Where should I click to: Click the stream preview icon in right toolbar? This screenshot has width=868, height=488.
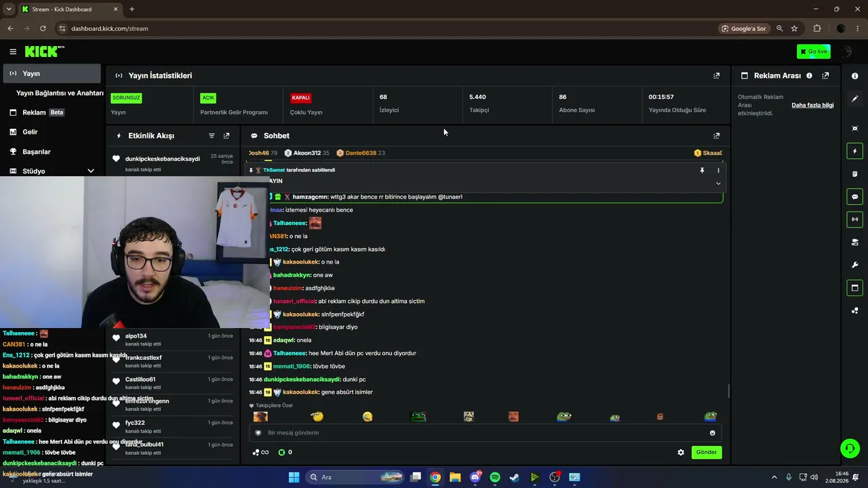tap(854, 128)
